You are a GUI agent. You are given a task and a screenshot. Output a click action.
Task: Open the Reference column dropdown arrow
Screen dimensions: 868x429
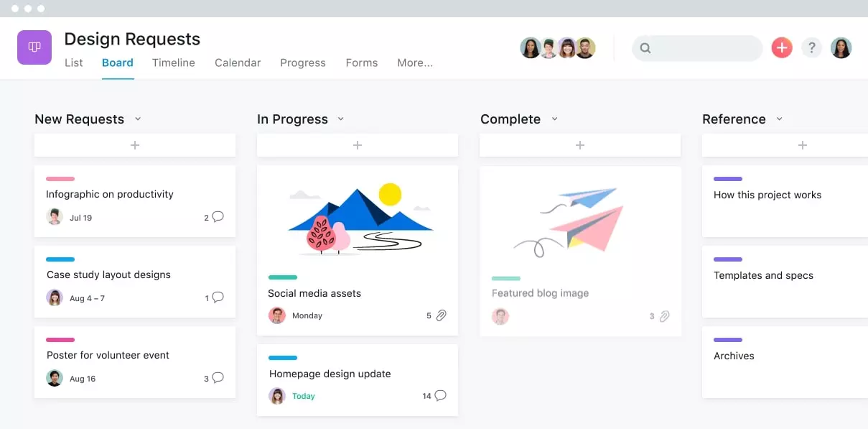[x=779, y=119]
